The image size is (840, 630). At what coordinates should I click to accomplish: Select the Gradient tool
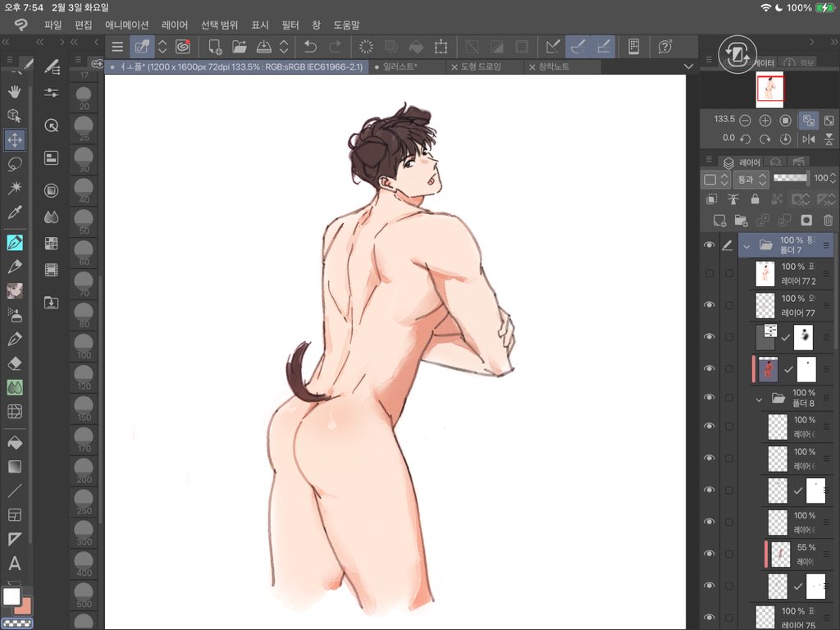pyautogui.click(x=15, y=467)
